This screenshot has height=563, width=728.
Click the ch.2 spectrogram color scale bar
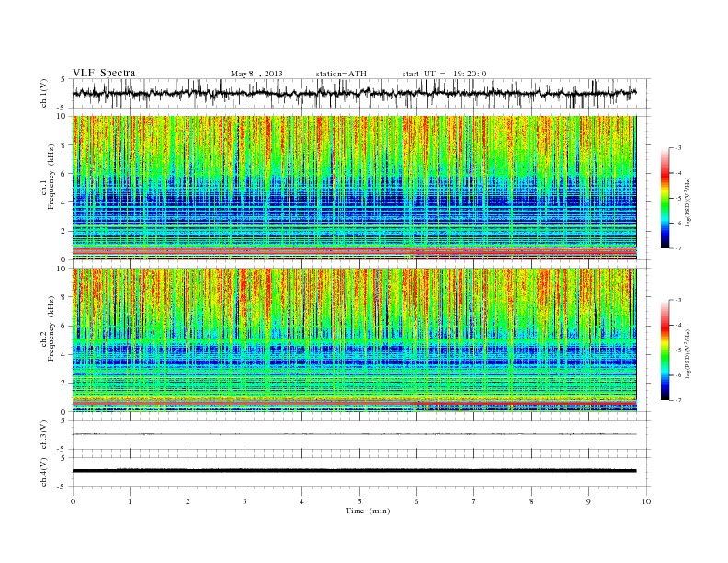tap(665, 350)
